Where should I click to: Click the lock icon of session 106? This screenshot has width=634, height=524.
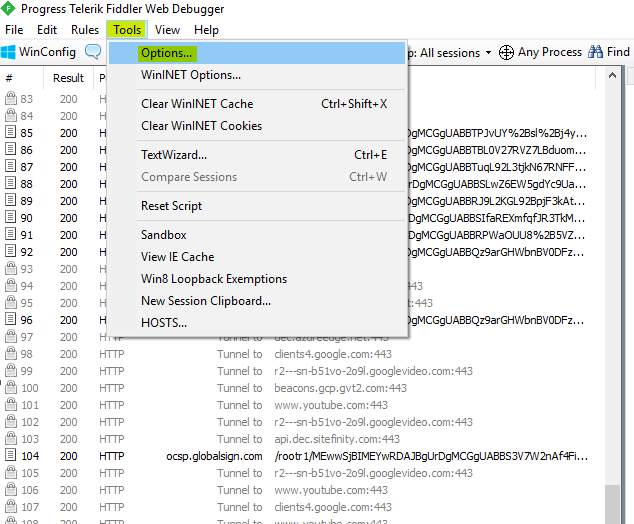point(11,489)
